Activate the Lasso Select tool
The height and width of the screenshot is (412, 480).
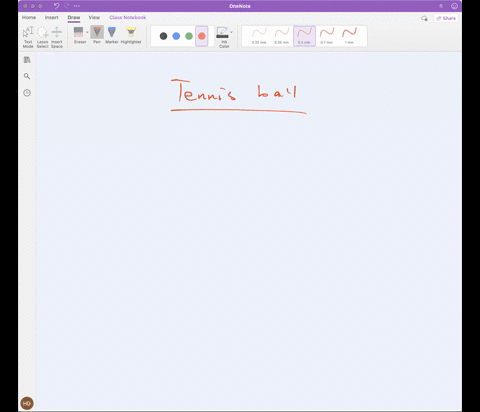click(42, 37)
